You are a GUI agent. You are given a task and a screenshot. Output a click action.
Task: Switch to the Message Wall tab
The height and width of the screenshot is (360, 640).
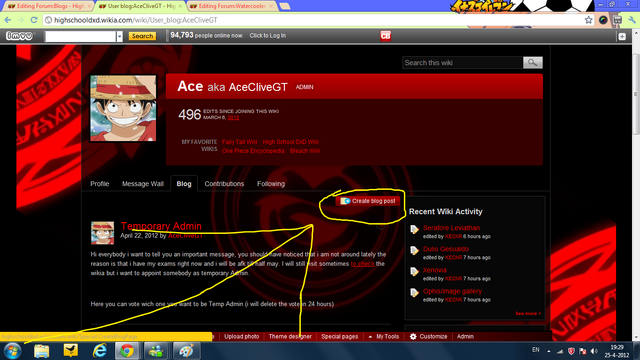pos(143,184)
